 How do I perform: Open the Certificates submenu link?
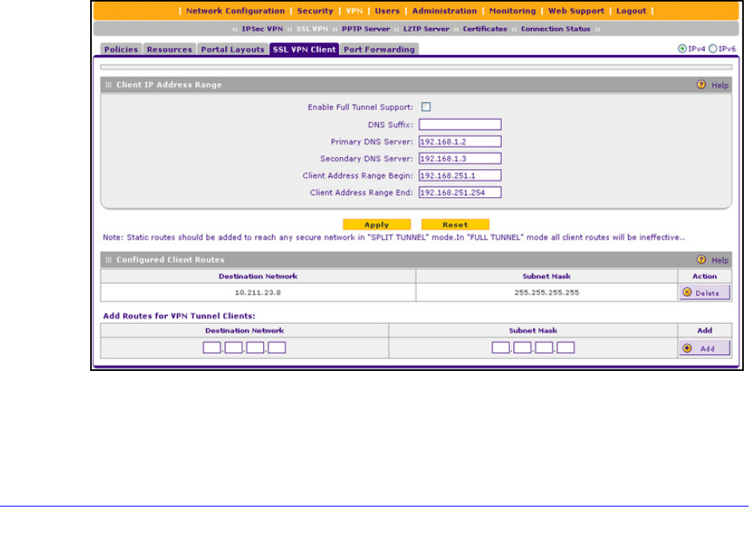[484, 29]
